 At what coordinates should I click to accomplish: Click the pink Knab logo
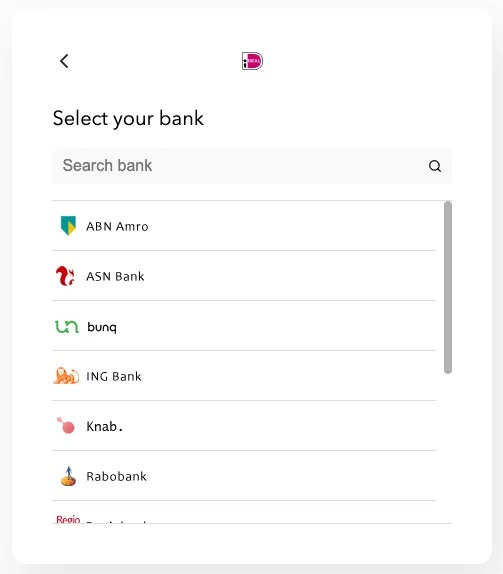66,425
